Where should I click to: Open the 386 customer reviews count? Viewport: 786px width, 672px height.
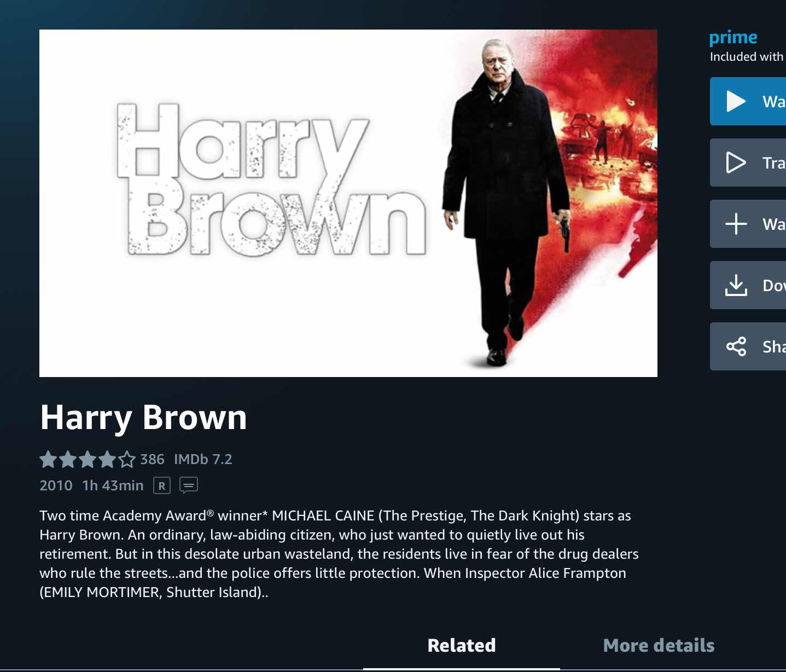(152, 459)
